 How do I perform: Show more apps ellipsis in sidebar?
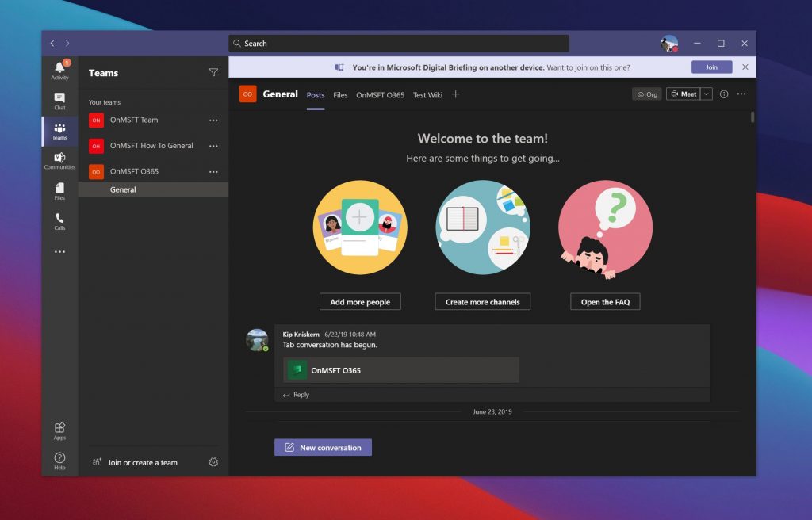(59, 252)
